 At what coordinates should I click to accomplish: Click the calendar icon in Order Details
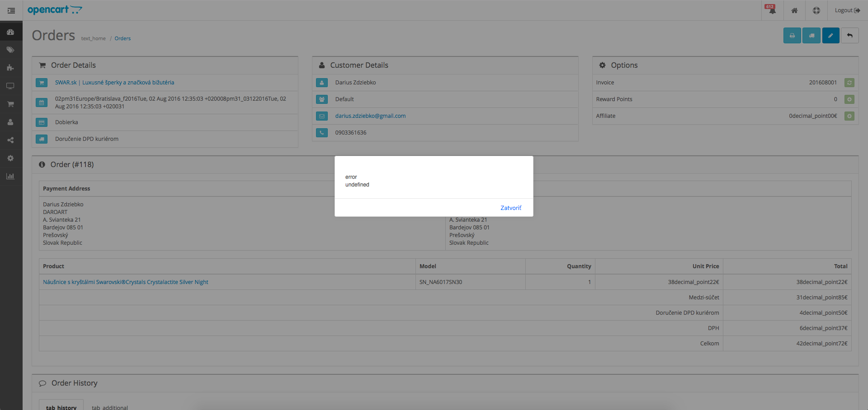point(42,102)
